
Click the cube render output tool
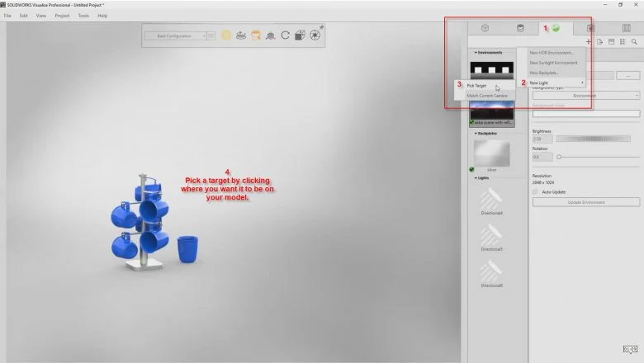300,35
